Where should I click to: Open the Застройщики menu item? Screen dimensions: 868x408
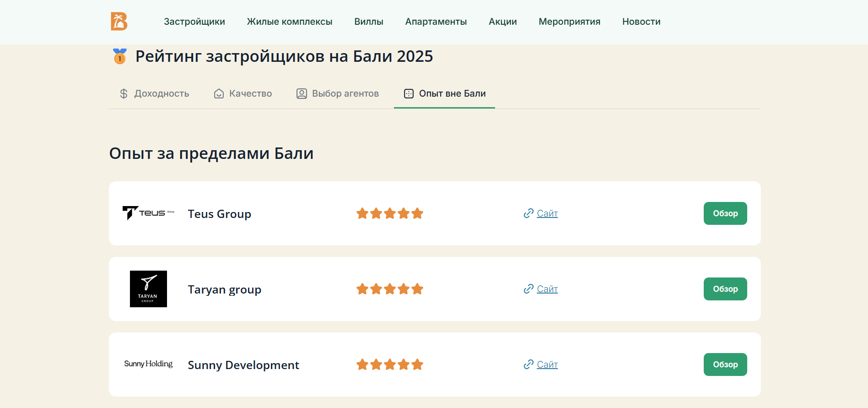194,22
